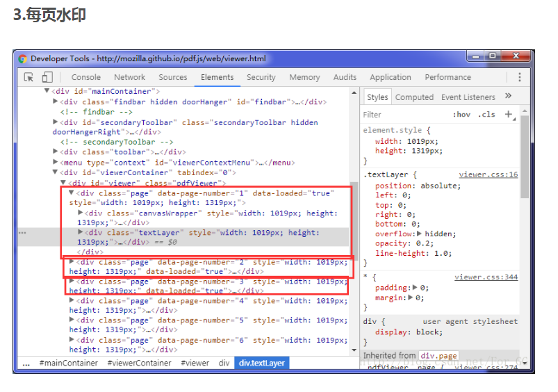The image size is (558, 392).
Task: Select #mainContainer in the breadcrumb bar
Action: coord(68,364)
